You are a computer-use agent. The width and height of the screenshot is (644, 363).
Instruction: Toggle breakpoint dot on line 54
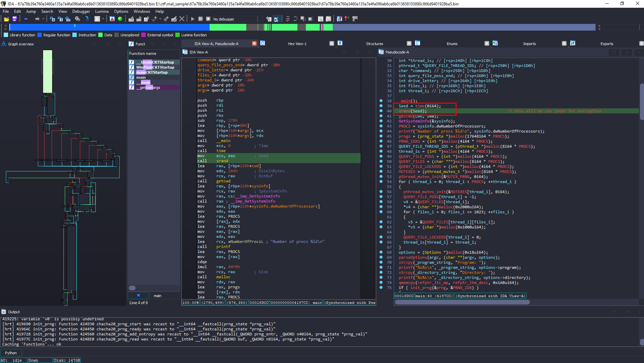pos(381,181)
